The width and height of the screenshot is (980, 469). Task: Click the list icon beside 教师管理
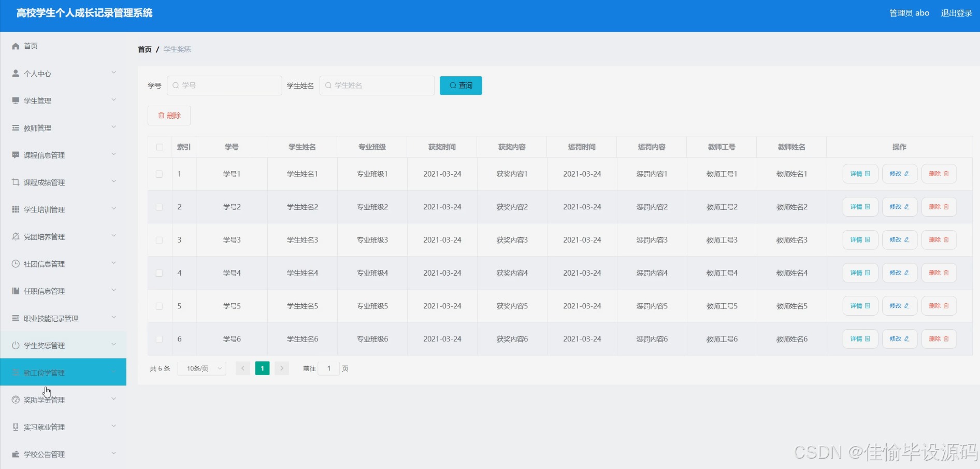click(x=16, y=128)
